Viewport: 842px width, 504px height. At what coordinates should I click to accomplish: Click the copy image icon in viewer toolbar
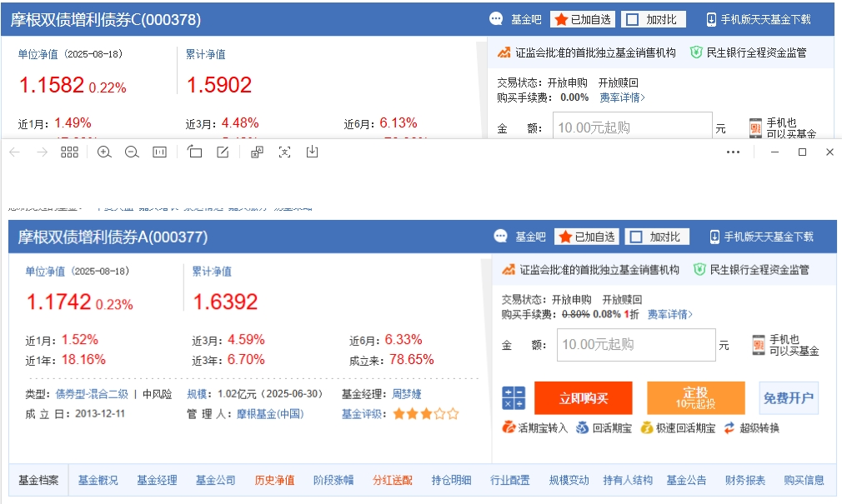(258, 152)
